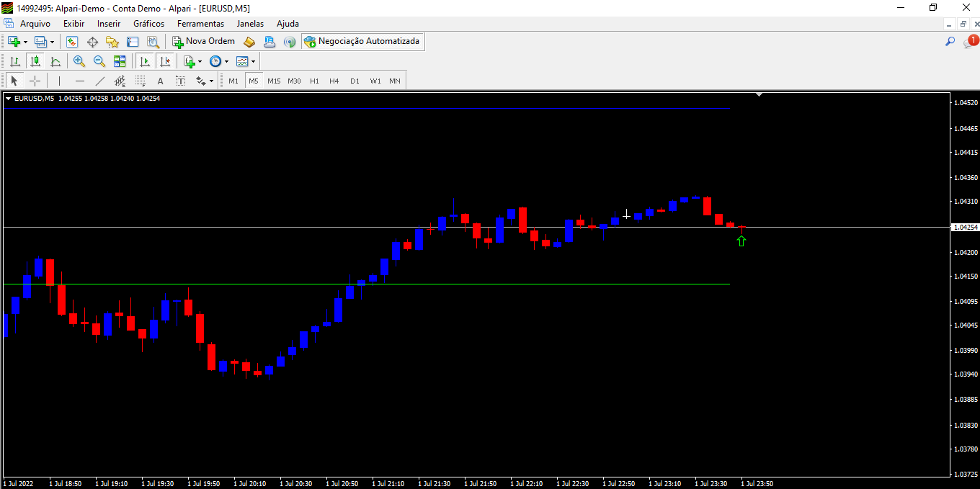This screenshot has width=980, height=489.
Task: Switch chart to line chart mode
Action: pos(55,61)
